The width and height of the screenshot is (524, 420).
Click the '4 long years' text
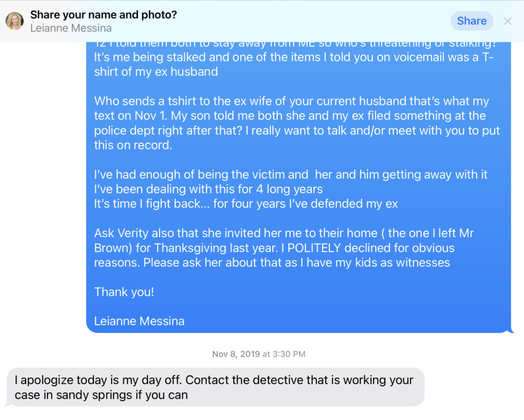pyautogui.click(x=290, y=189)
